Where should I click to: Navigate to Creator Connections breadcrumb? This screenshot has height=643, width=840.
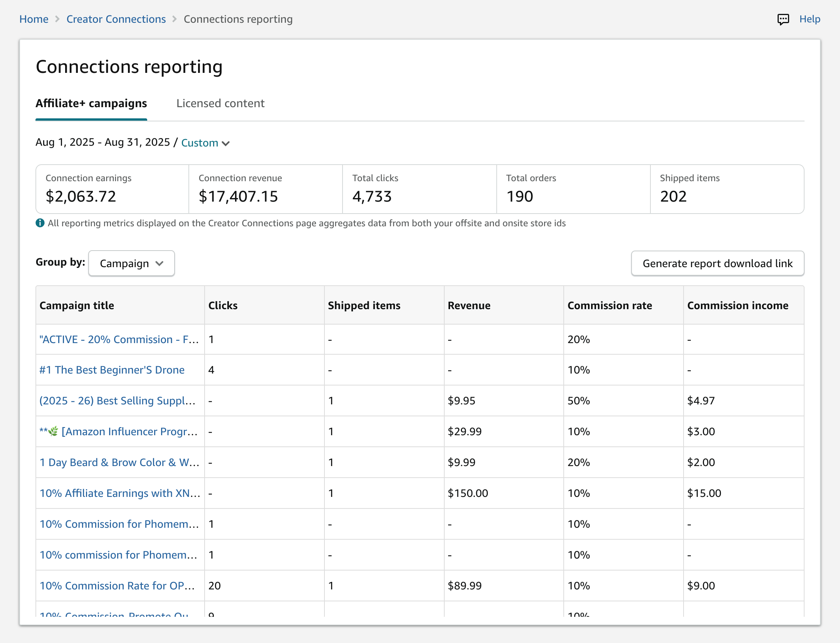116,19
